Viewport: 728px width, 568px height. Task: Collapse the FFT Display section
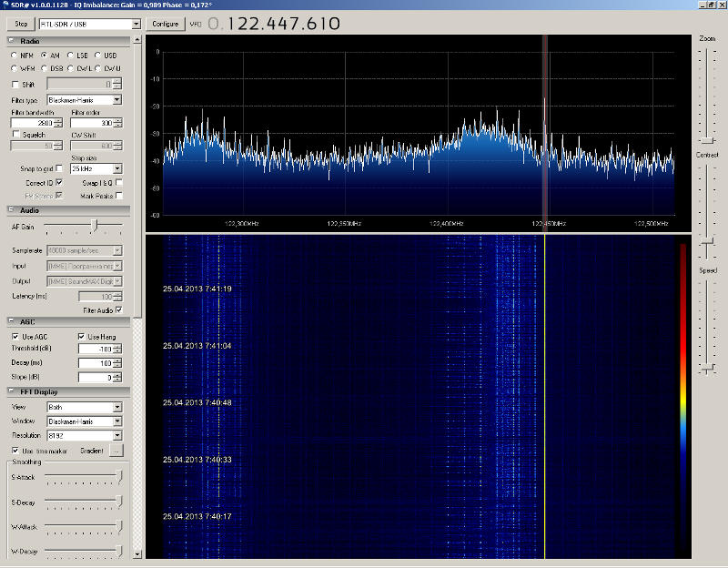click(x=11, y=392)
